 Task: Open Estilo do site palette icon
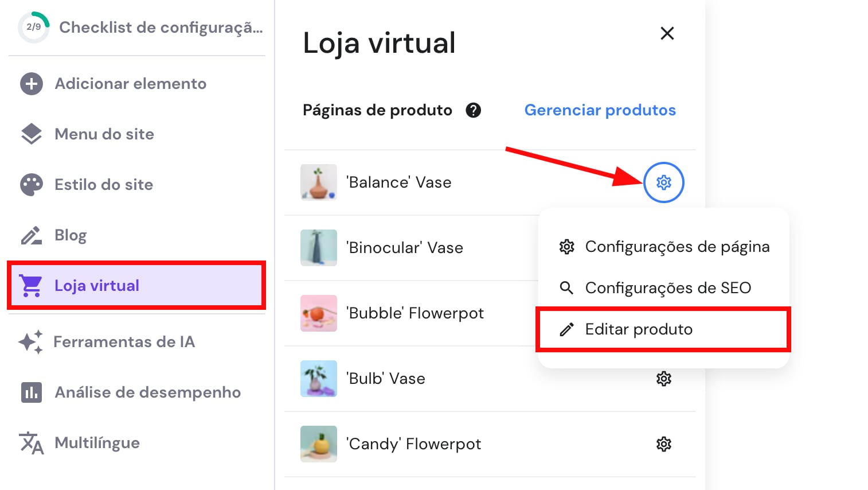click(30, 184)
